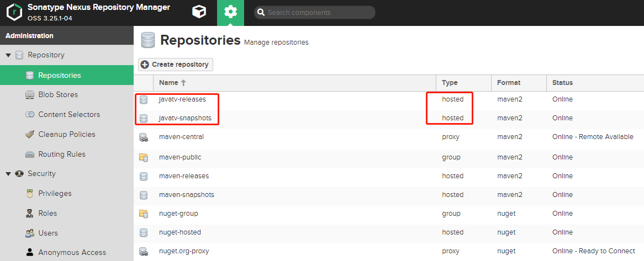This screenshot has height=261, width=644.
Task: Open Anonymous Access settings
Action: 72,253
